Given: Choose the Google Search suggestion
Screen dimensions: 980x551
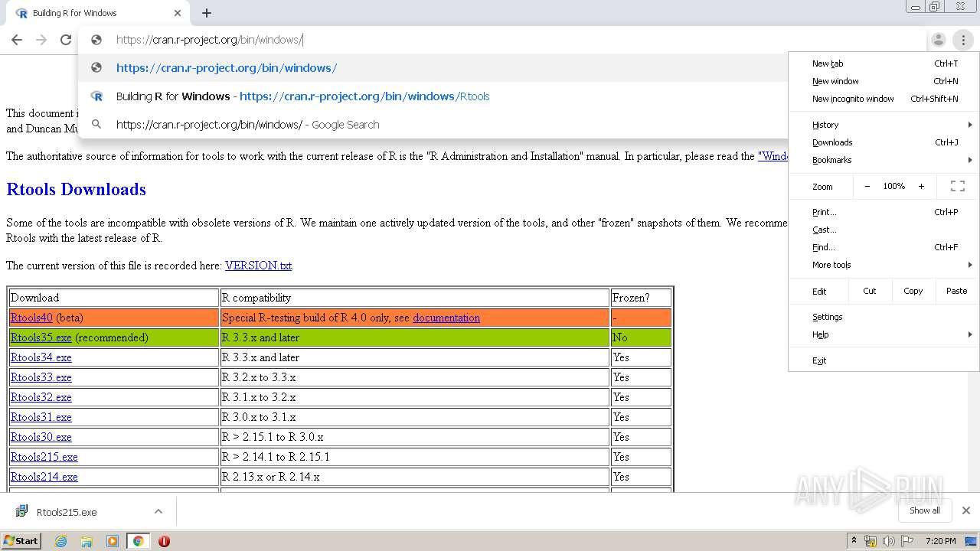Looking at the screenshot, I should 433,125.
